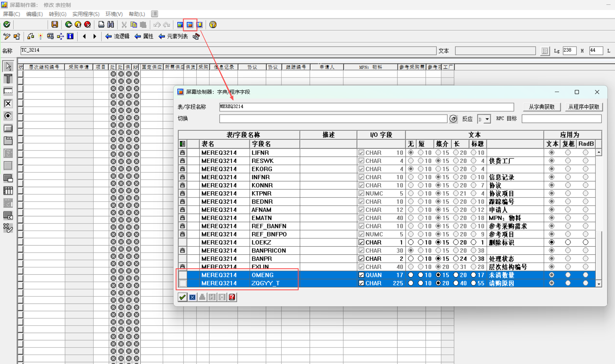This screenshot has height=364, width=615.
Task: Click the Help question-mark toolbar icon
Action: [213, 24]
